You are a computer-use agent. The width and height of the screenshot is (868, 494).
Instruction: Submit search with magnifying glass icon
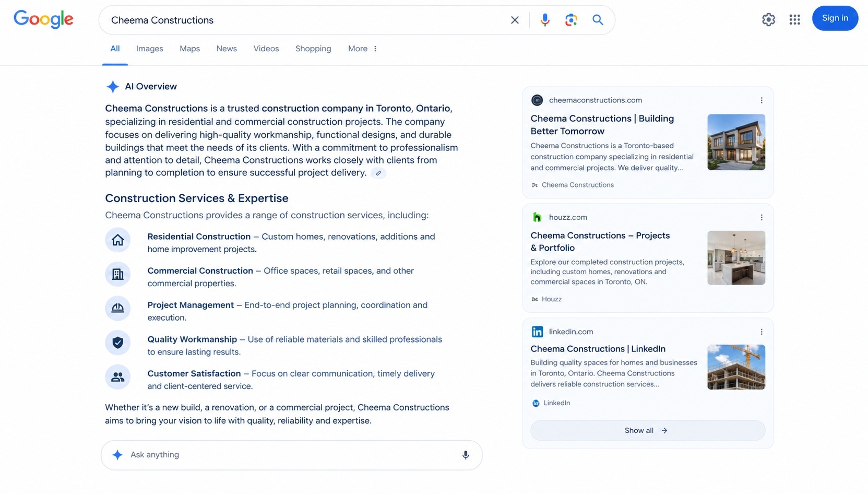(x=598, y=20)
